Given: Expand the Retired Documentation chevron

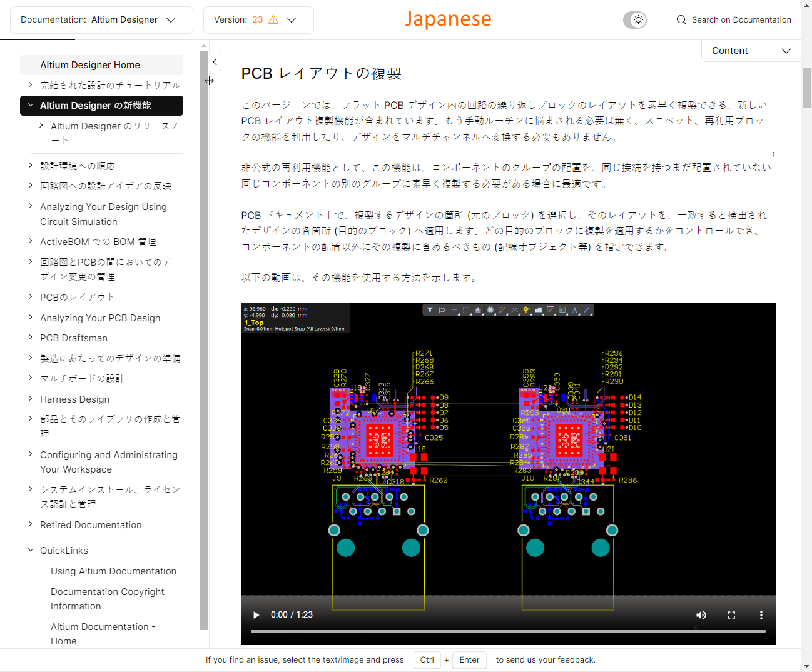Looking at the screenshot, I should [x=30, y=524].
